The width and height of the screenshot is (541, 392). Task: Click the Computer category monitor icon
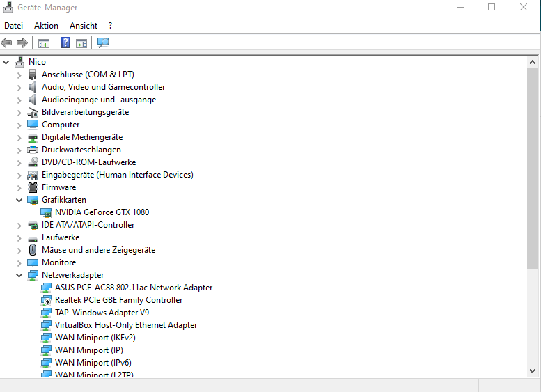[33, 125]
